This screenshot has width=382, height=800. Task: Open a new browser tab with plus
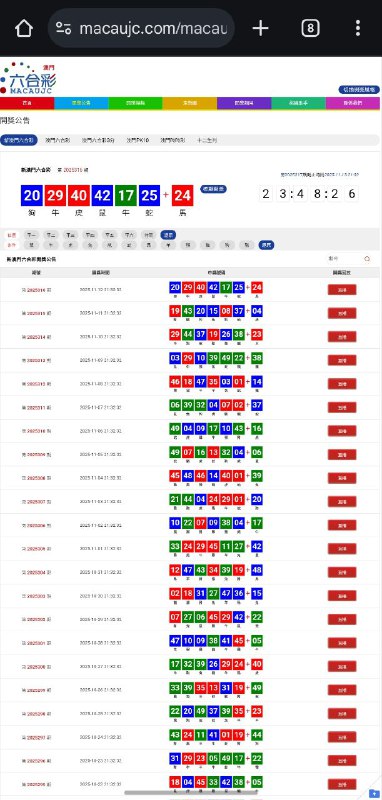click(260, 28)
